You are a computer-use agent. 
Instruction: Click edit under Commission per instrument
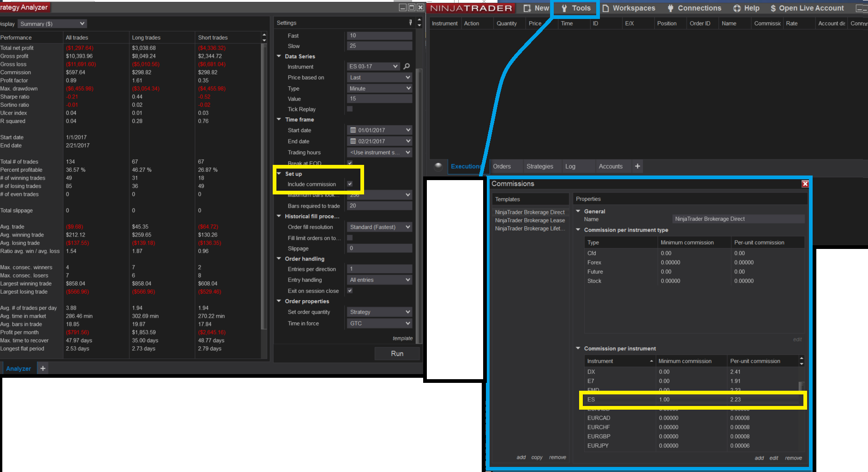(x=774, y=458)
